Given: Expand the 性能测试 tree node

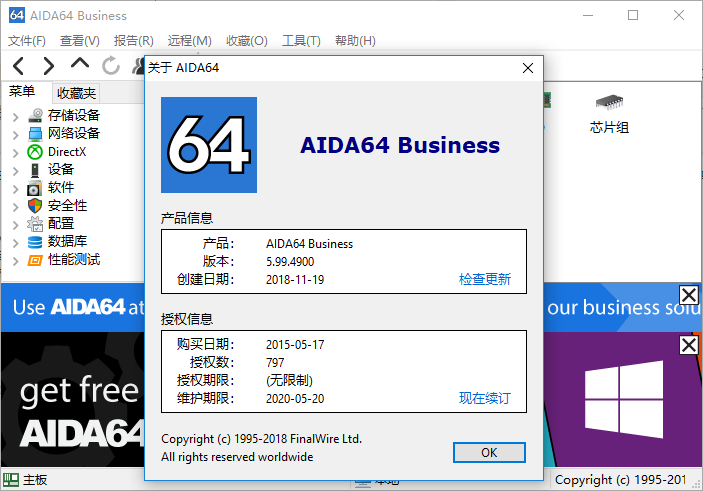Looking at the screenshot, I should click(16, 261).
